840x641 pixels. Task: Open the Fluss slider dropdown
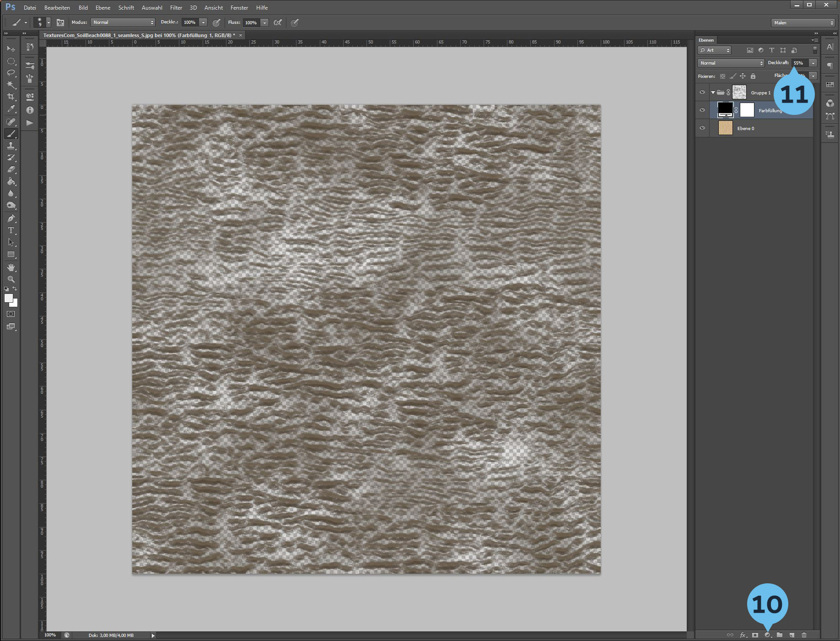[x=264, y=22]
